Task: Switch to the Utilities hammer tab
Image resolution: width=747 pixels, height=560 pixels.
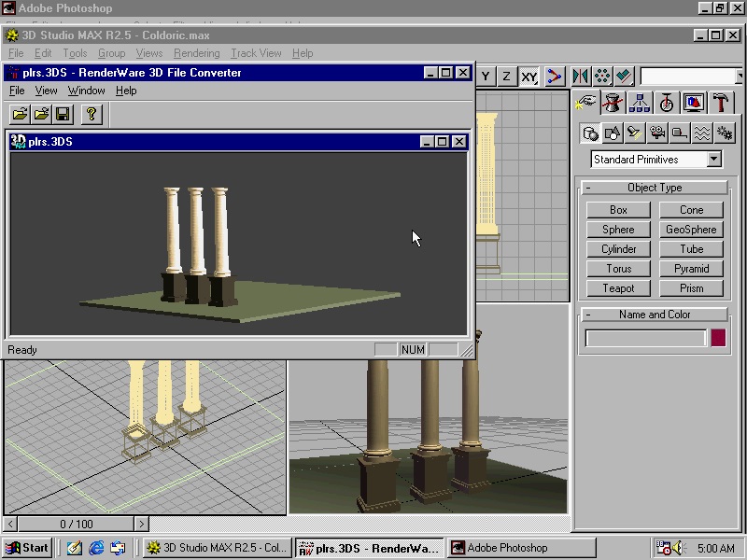Action: 721,102
